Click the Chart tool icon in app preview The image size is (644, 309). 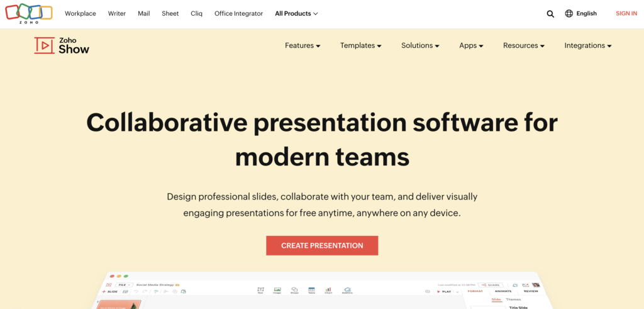(x=328, y=291)
